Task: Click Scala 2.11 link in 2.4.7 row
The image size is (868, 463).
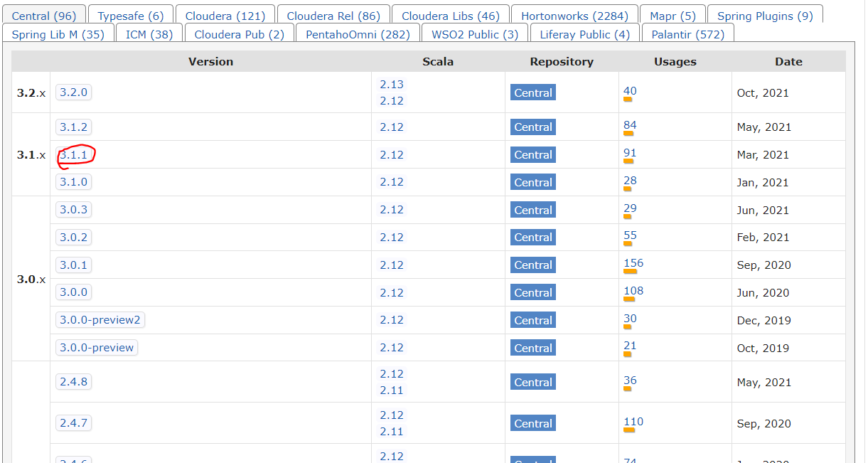Action: pos(392,431)
